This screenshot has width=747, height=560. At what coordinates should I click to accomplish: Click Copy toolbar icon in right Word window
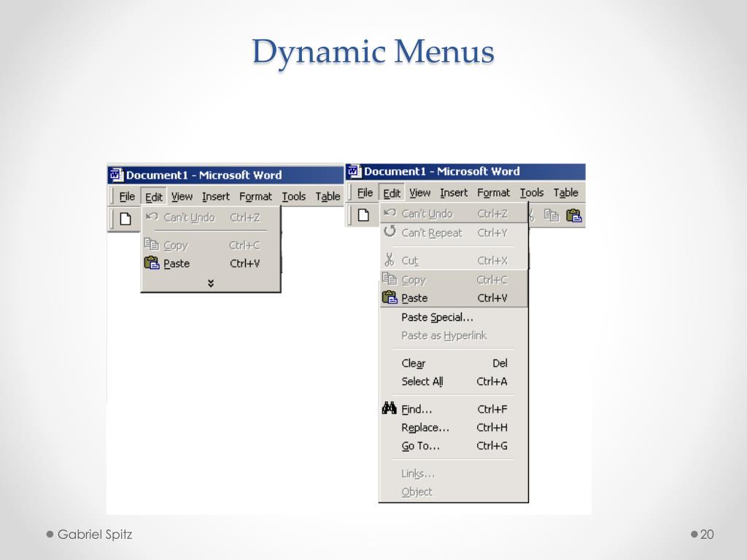(x=551, y=215)
